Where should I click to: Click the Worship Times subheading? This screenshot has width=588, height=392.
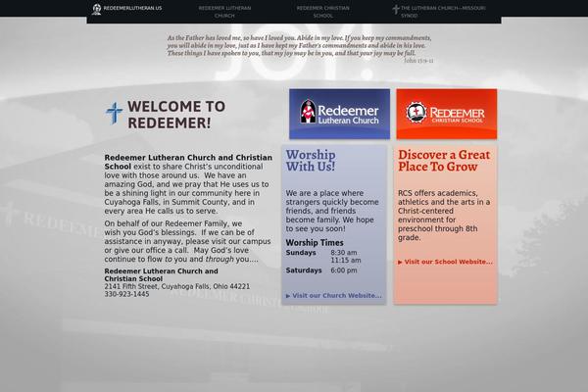(315, 243)
